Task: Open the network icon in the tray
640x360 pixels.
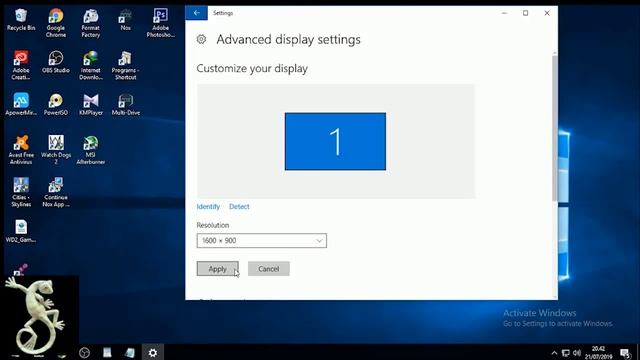Action: tap(565, 353)
